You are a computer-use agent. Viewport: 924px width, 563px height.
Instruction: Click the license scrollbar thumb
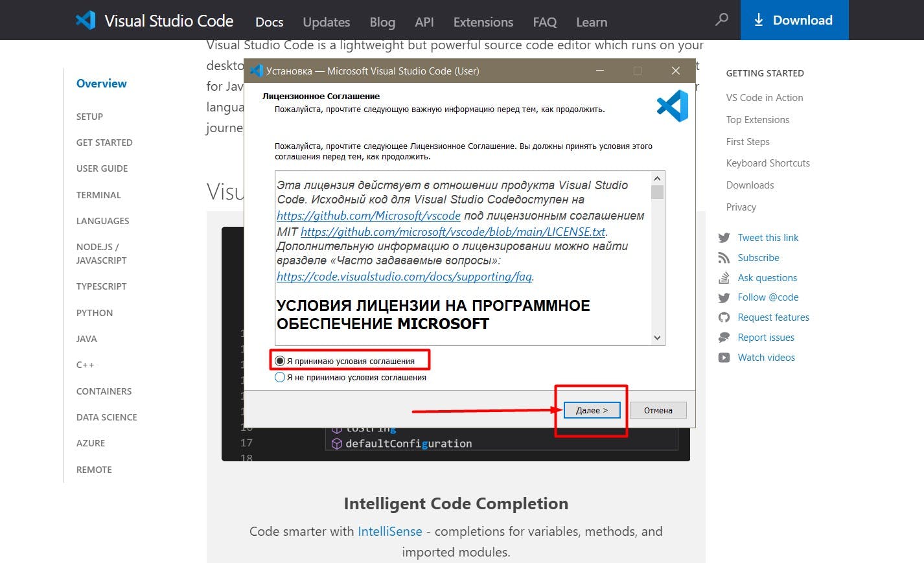click(657, 192)
